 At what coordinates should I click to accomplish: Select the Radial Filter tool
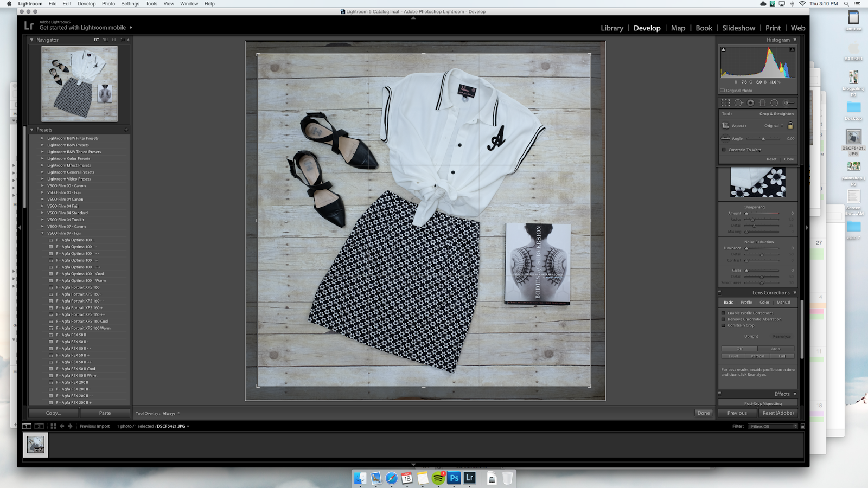774,102
